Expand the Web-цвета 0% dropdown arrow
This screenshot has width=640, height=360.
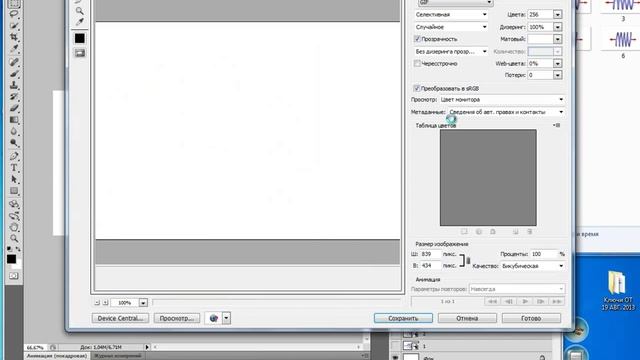tap(558, 64)
